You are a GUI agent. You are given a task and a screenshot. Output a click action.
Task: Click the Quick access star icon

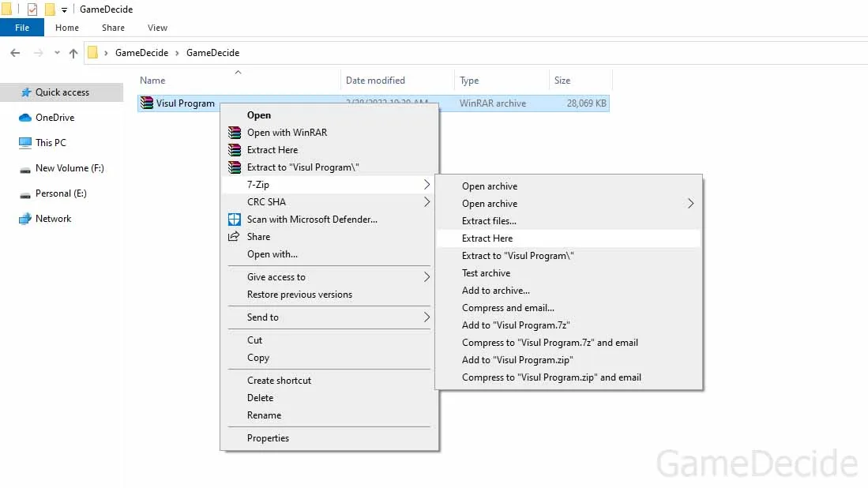point(25,92)
